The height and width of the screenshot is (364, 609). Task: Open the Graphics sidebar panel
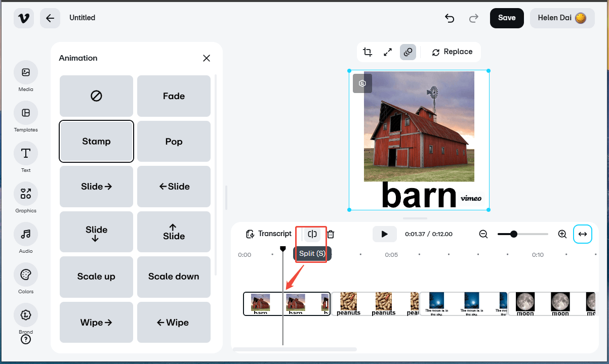[x=26, y=198]
